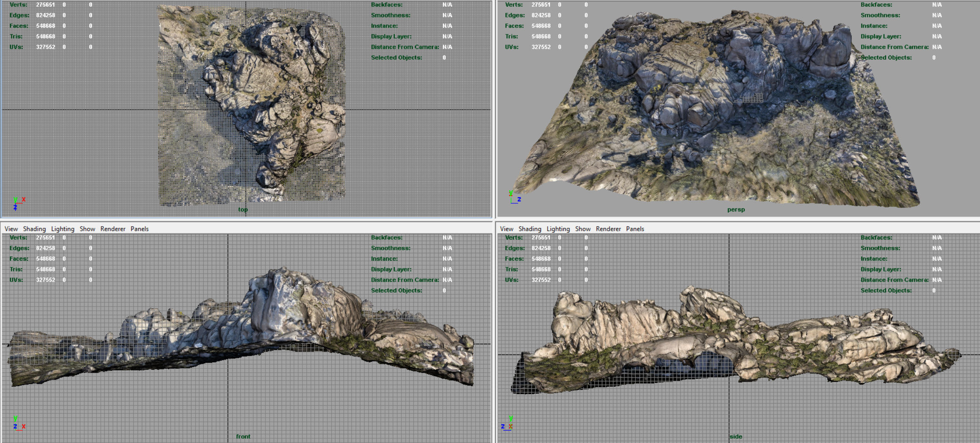The height and width of the screenshot is (443, 980).
Task: Click 'Display Layer:' HUD label in the side view
Action: tap(880, 269)
